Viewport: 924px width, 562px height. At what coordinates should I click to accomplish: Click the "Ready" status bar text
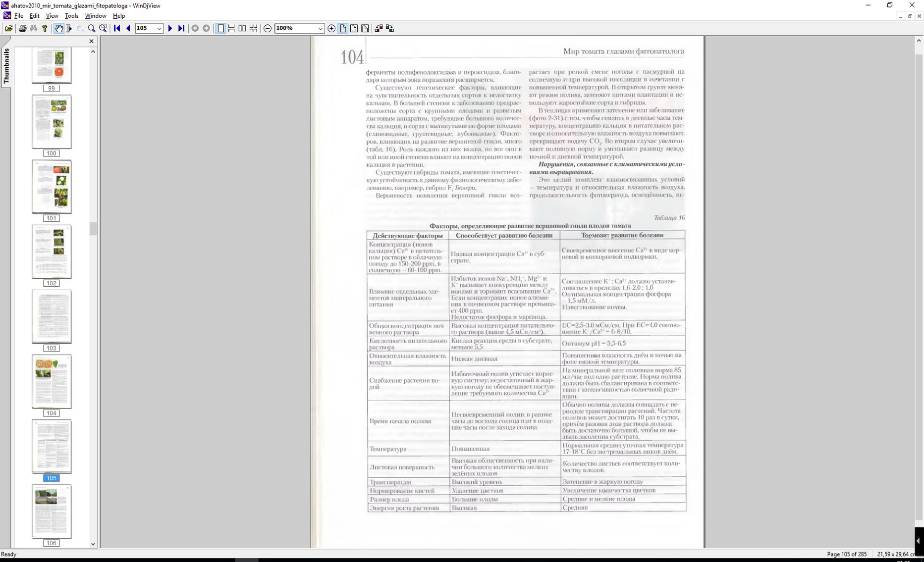coord(9,554)
